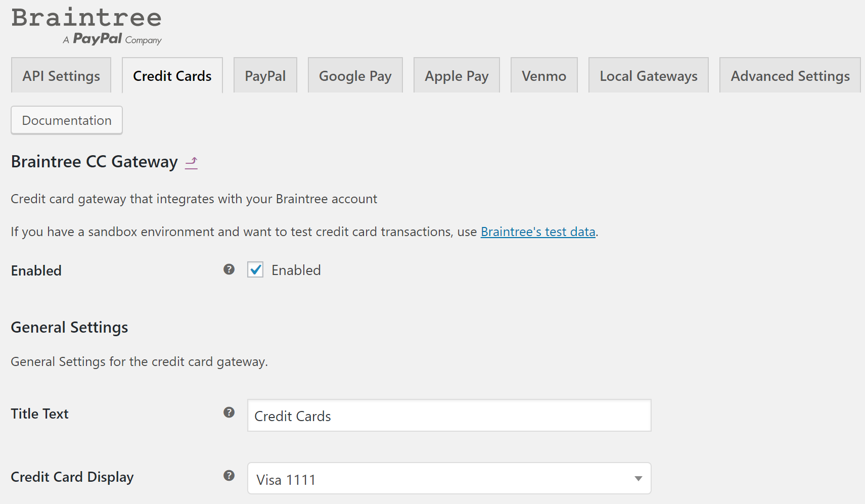Switch to the API Settings tab
This screenshot has height=504, width=865.
[x=61, y=76]
